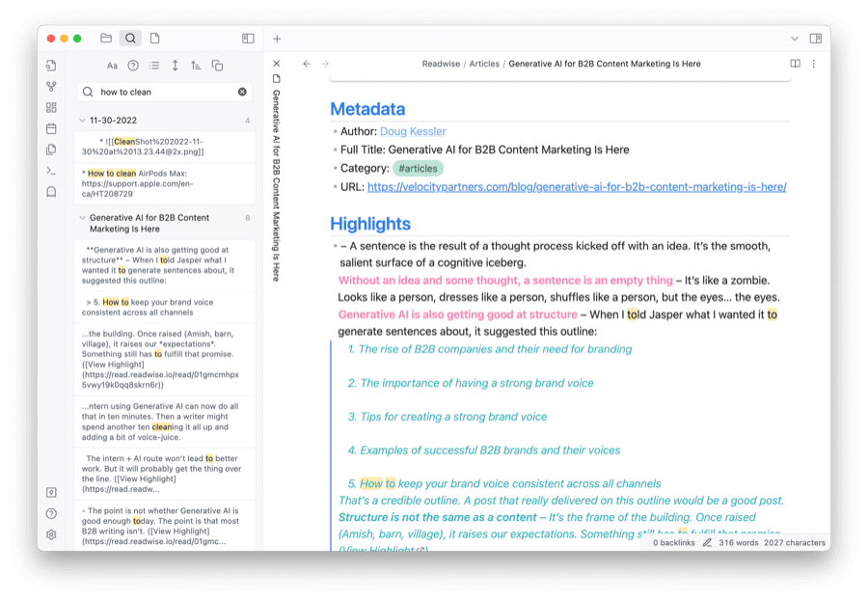Toggle editing mode pencil in status bar
Viewport: 868px width, 600px height.
(707, 543)
